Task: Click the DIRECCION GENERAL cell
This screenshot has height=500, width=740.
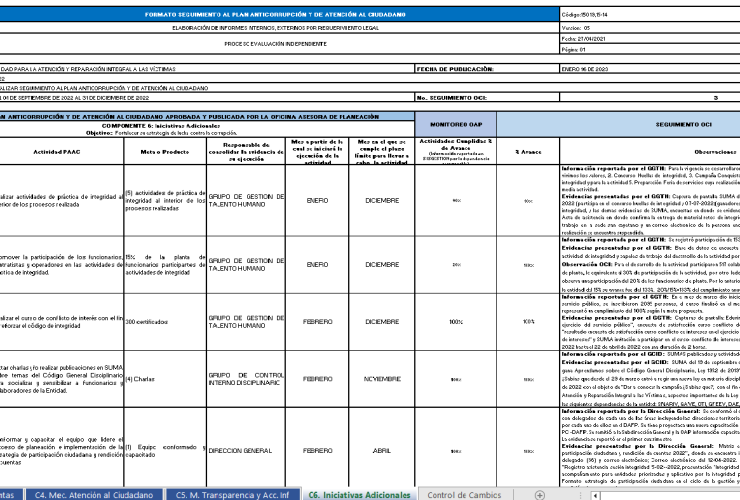Action: [x=246, y=451]
